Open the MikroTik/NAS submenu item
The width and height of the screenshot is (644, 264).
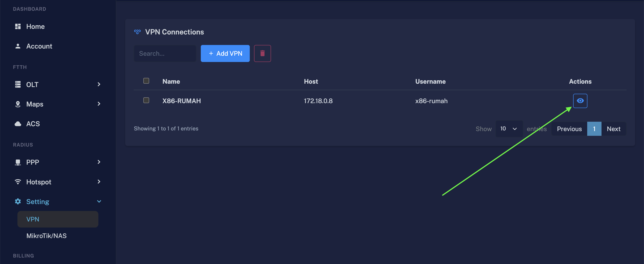pyautogui.click(x=47, y=236)
